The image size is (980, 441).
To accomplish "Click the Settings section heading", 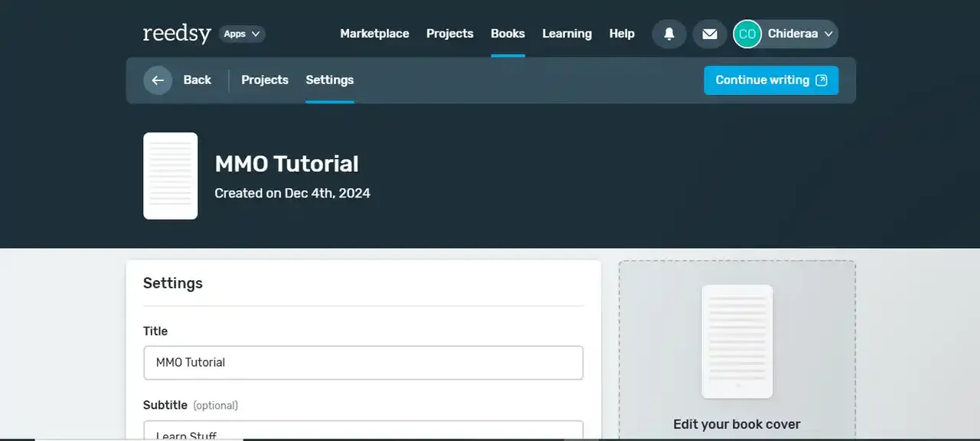I will pyautogui.click(x=173, y=283).
